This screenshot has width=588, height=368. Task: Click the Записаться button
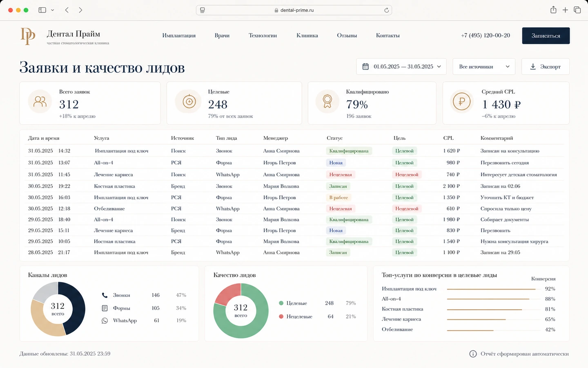pyautogui.click(x=546, y=36)
